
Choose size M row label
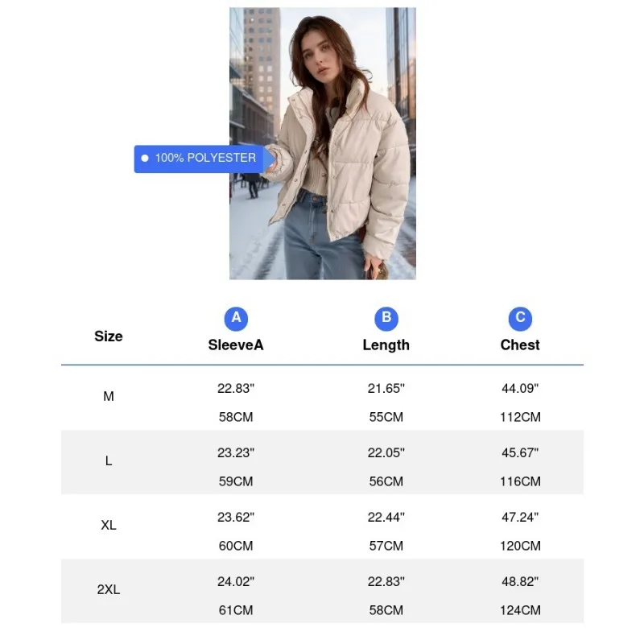(109, 397)
